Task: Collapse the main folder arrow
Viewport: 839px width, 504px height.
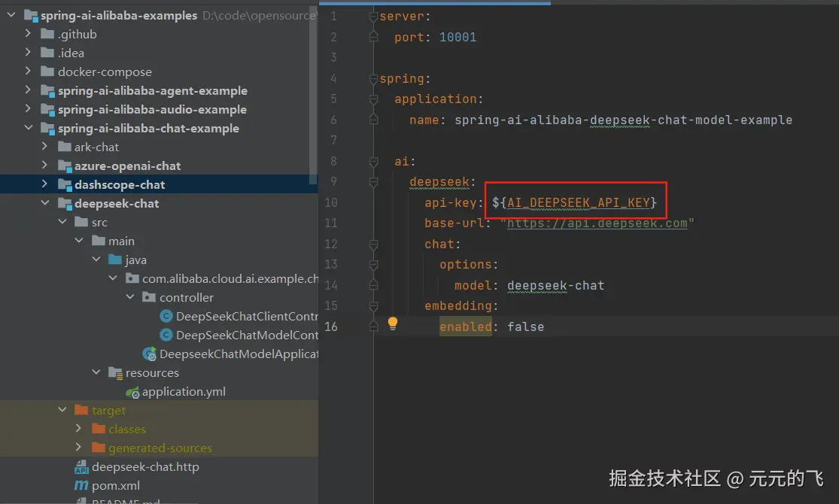Action: click(79, 241)
